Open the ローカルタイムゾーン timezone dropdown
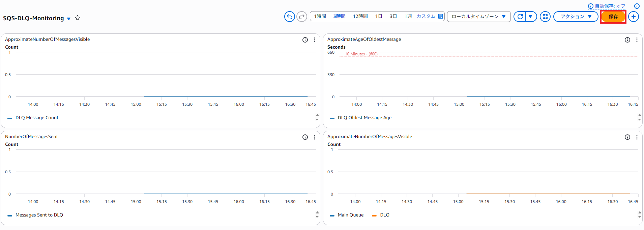Image resolution: width=644 pixels, height=230 pixels. (x=478, y=17)
